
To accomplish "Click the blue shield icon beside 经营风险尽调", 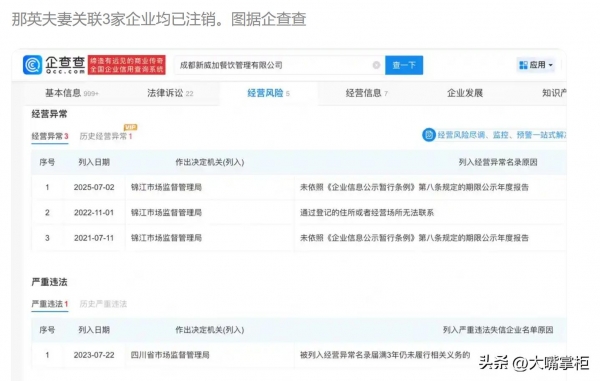I will pyautogui.click(x=429, y=135).
